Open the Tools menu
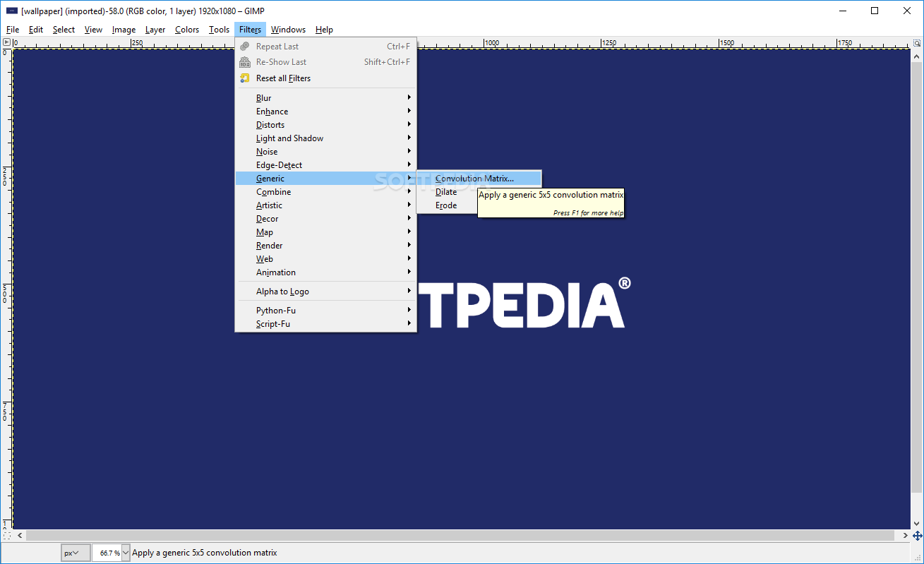 pos(220,30)
